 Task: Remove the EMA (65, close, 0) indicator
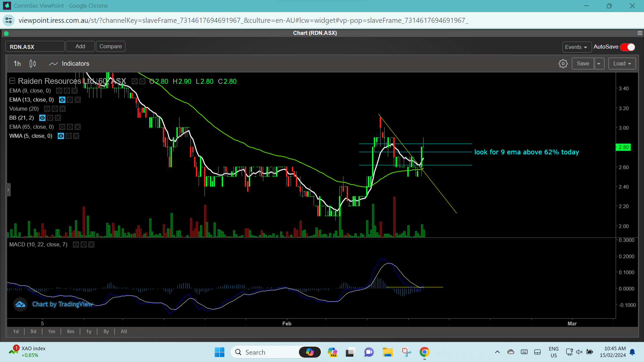77,127
